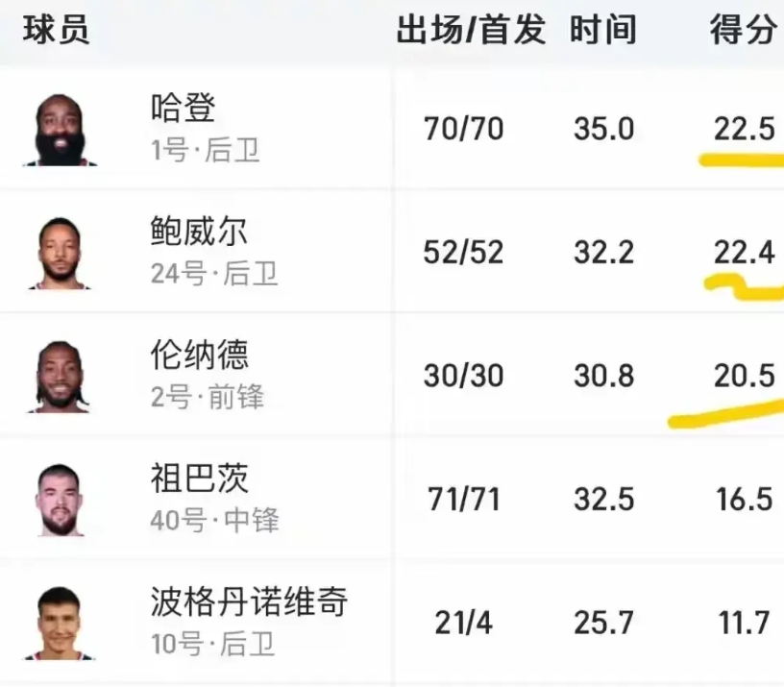Select 鲍威尔's 22.4 points value
This screenshot has height=687, width=784.
point(745,253)
